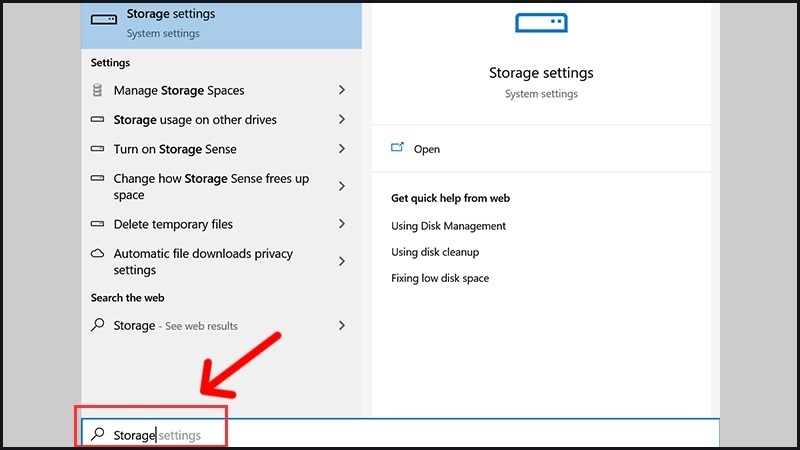Open the Using disk cleanup help link
Image resolution: width=800 pixels, height=450 pixels.
tap(435, 252)
